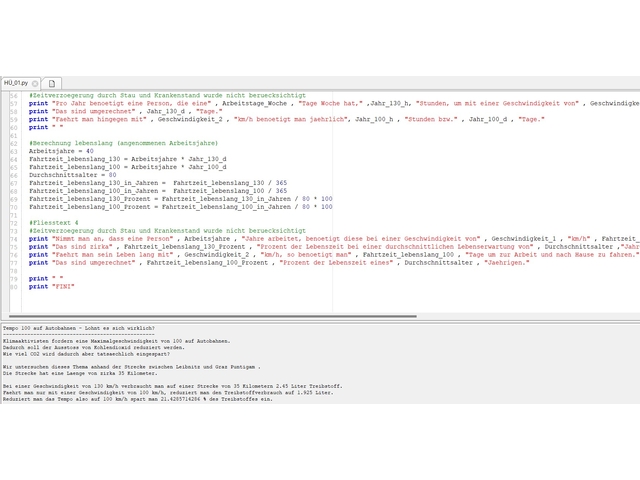Image resolution: width=640 pixels, height=480 pixels.
Task: Click the 'Fahrtzeit_lebenslang_130_in_Jahren' assignment line
Action: click(x=158, y=183)
